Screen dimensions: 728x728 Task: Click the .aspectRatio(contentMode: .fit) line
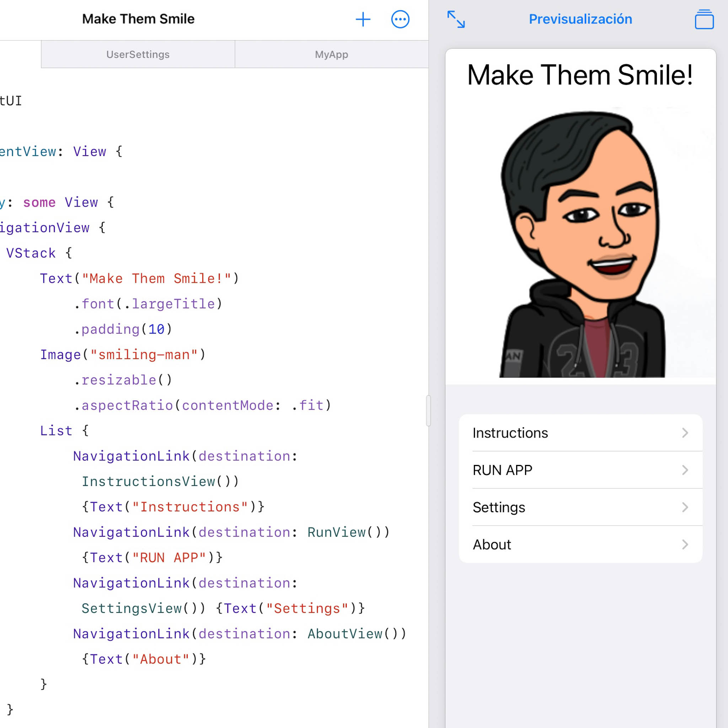click(x=202, y=405)
